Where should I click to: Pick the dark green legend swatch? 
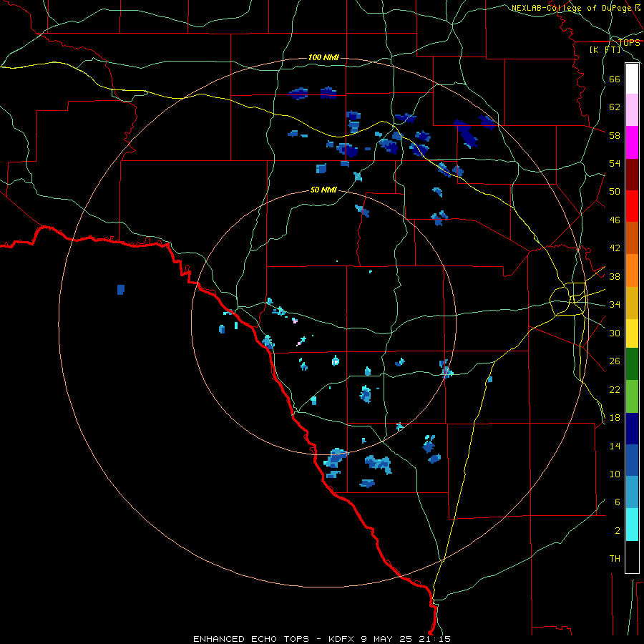[632, 364]
